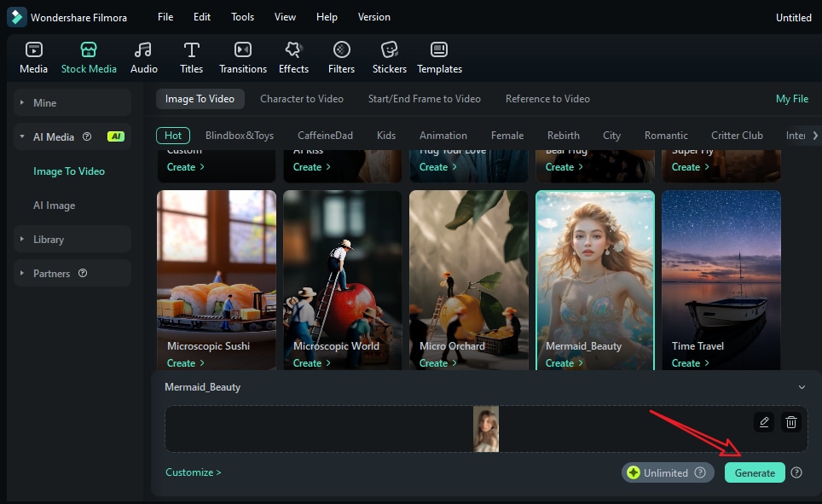The height and width of the screenshot is (504, 822).
Task: Select the Kids category
Action: (x=385, y=136)
